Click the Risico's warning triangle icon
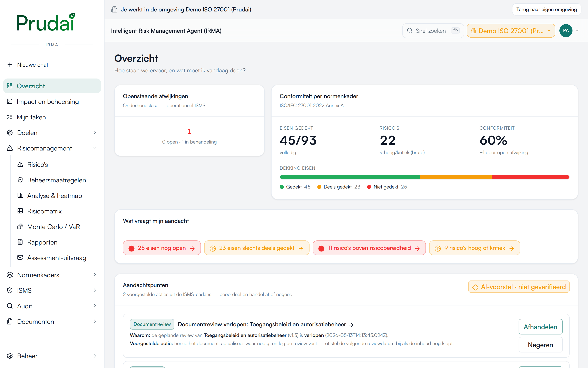588x368 pixels. [20, 164]
